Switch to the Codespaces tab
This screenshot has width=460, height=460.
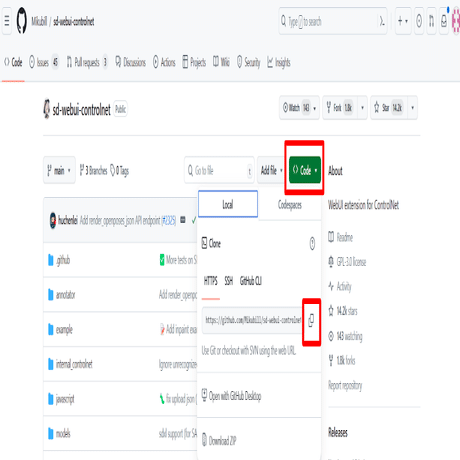click(x=290, y=205)
